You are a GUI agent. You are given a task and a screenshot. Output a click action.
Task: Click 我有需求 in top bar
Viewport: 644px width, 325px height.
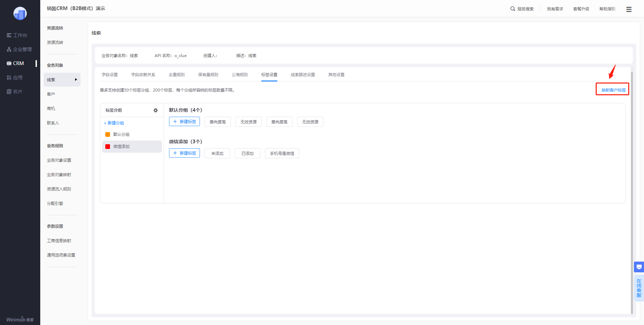tap(555, 9)
